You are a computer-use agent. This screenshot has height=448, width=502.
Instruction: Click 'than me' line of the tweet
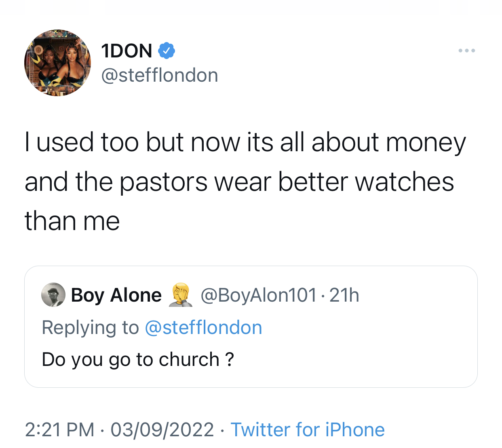72,221
